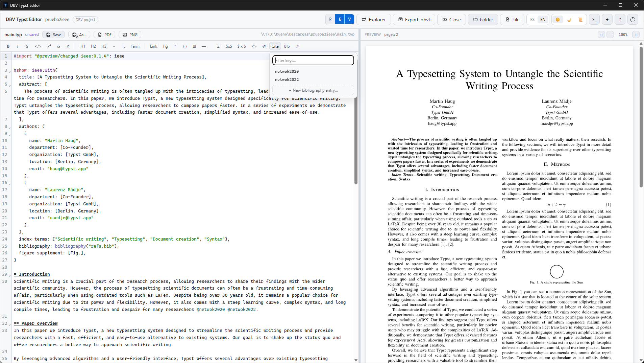Click the preview pane vertical scrollbar
Screen dimensions: 644x363
[641, 117]
